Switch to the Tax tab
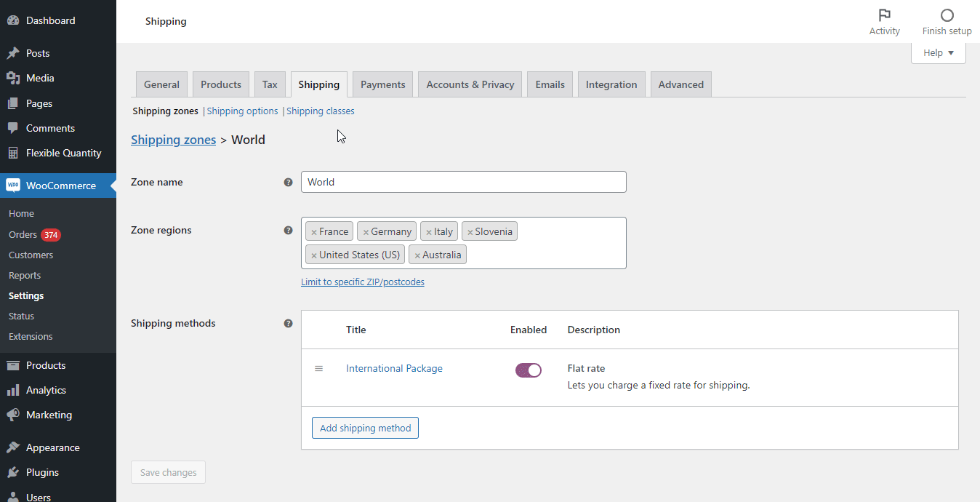The height and width of the screenshot is (502, 980). click(x=270, y=84)
